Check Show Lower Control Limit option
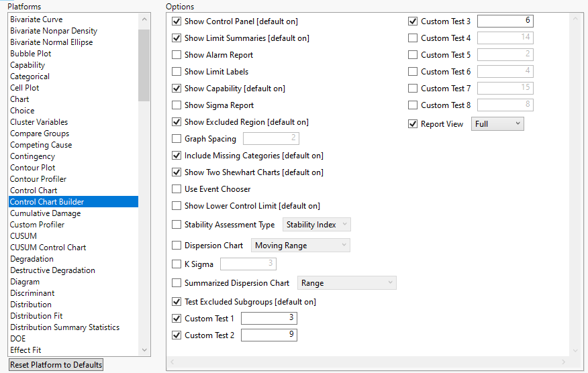This screenshot has width=588, height=373. click(177, 206)
